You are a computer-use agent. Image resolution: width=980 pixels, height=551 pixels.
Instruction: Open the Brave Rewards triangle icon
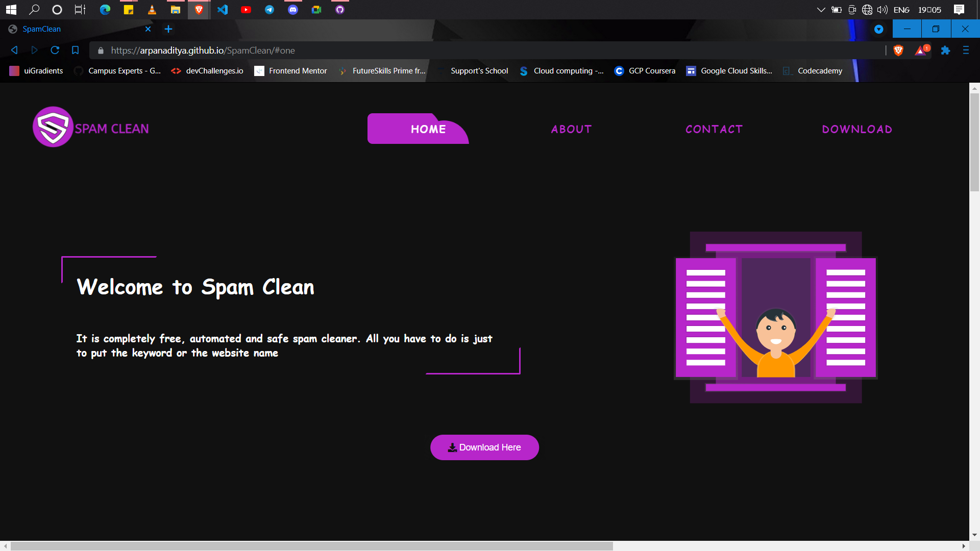(x=920, y=50)
